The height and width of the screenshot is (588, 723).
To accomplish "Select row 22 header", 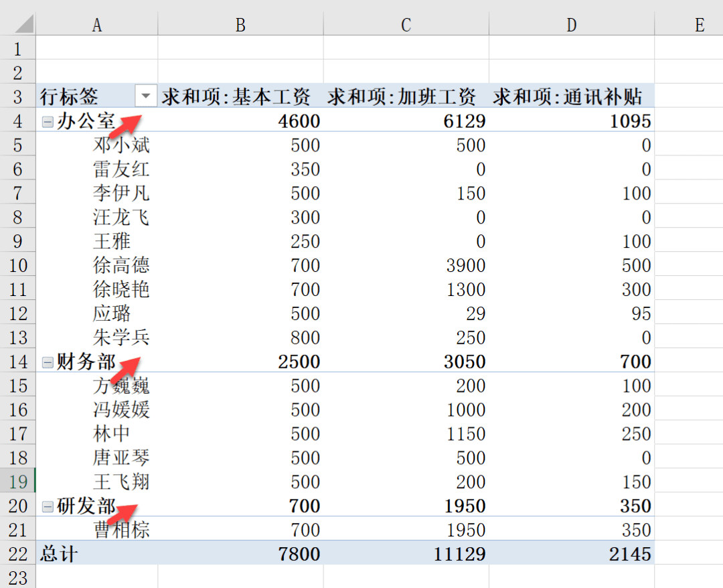I will pos(17,553).
